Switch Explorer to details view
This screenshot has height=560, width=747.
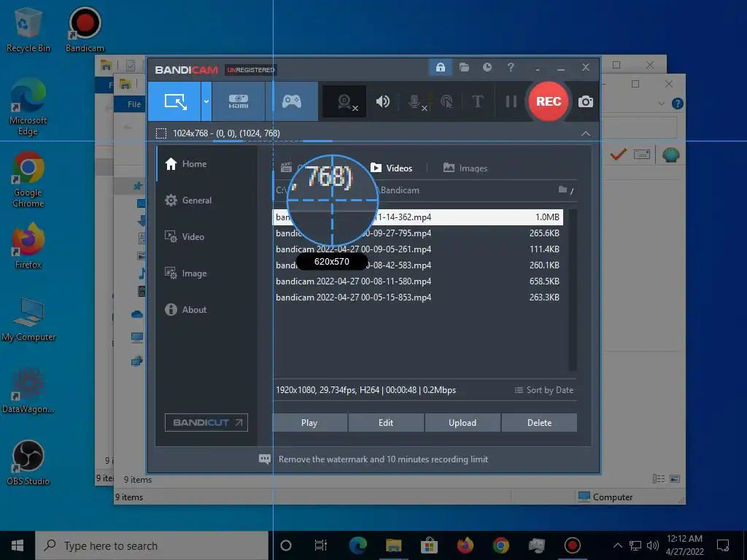(659, 478)
